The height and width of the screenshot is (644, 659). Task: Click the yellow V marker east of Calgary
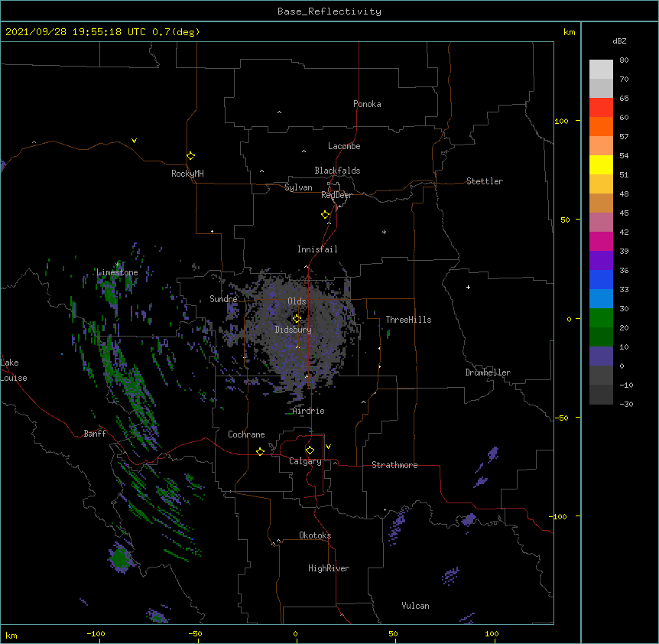(x=328, y=447)
